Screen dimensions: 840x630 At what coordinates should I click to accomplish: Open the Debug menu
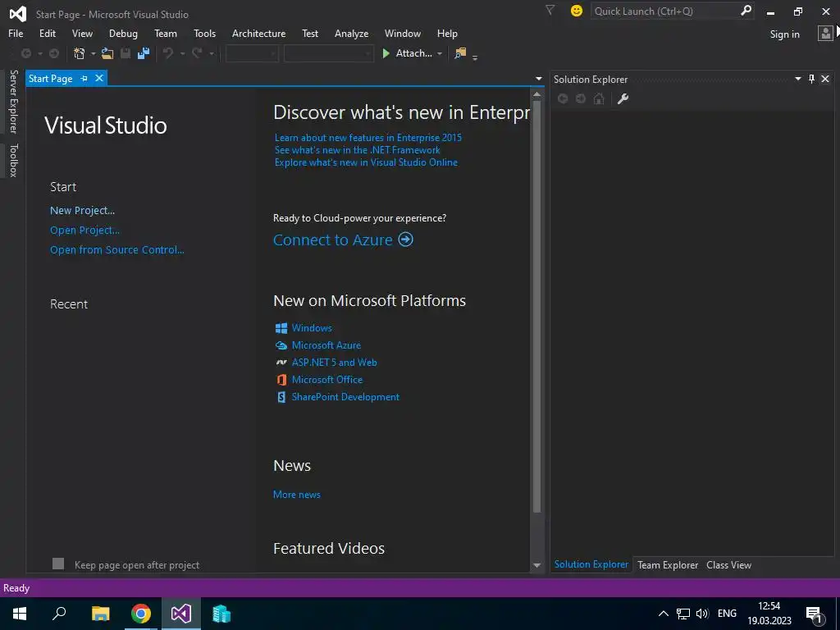[123, 33]
